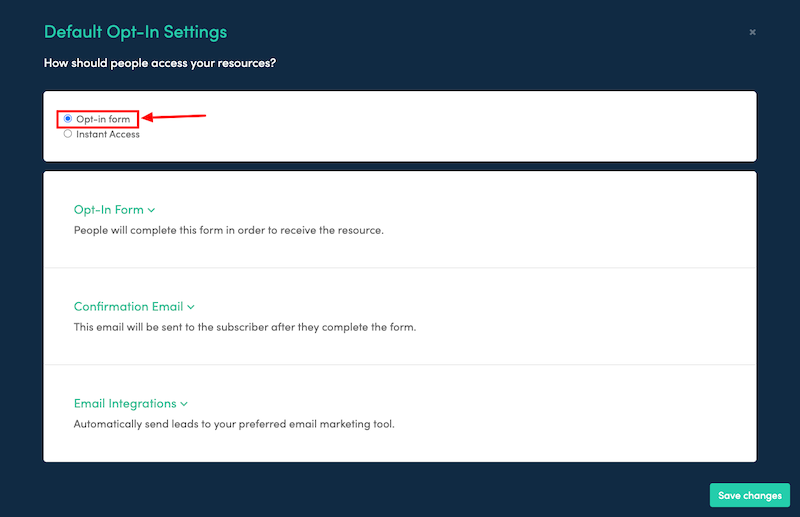800x517 pixels.
Task: Click 'Automatically send leads' description text
Action: click(234, 424)
